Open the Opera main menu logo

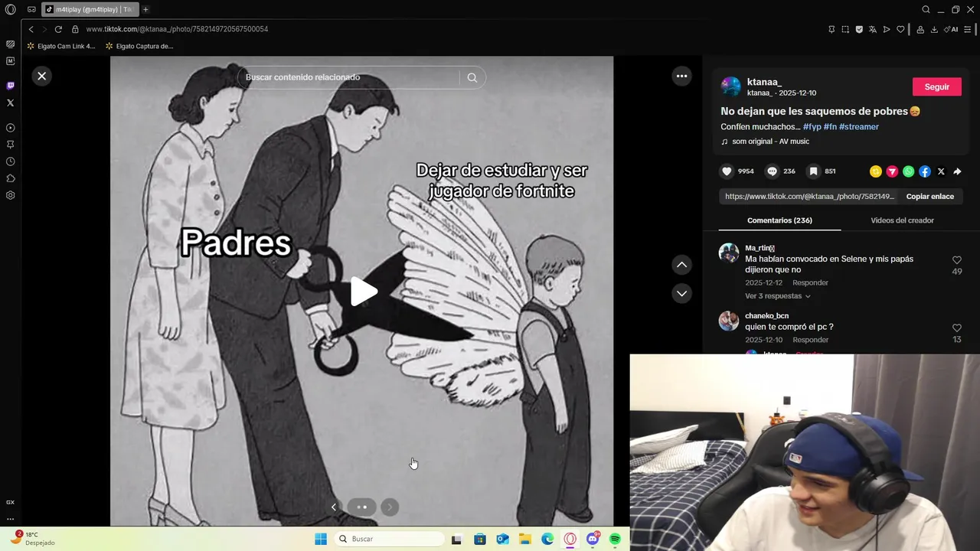tap(11, 9)
